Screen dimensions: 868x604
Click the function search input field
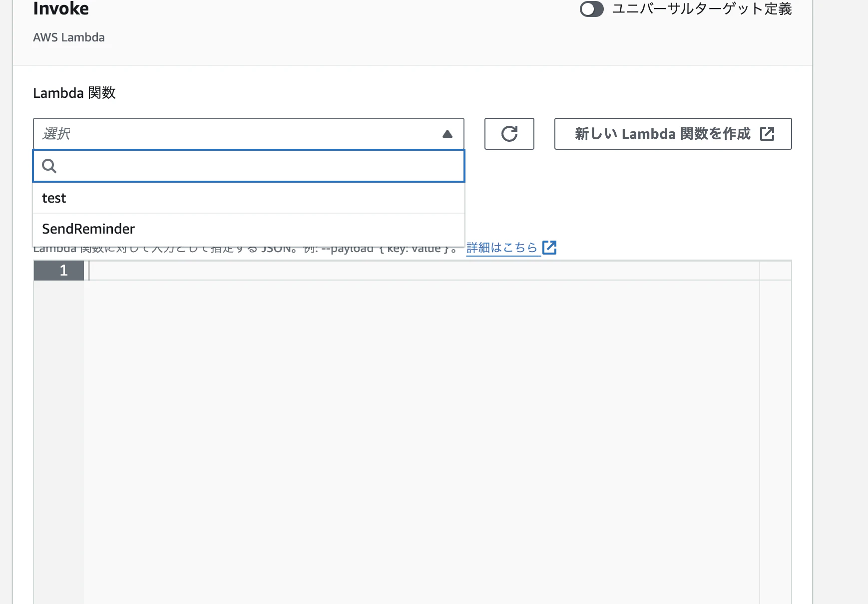coord(249,166)
